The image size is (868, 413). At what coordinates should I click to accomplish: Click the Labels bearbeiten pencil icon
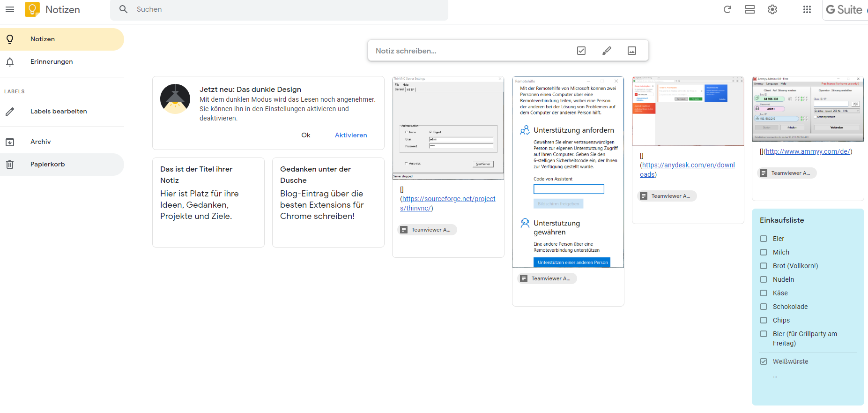click(x=10, y=112)
